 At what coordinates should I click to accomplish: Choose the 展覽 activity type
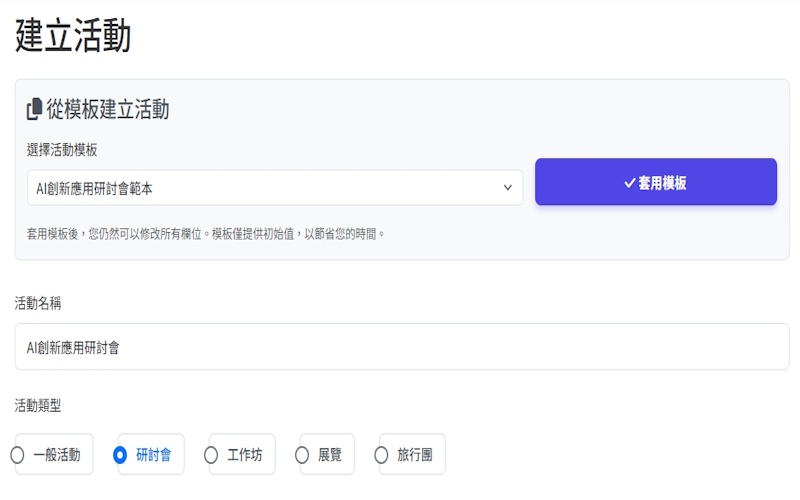click(x=302, y=455)
